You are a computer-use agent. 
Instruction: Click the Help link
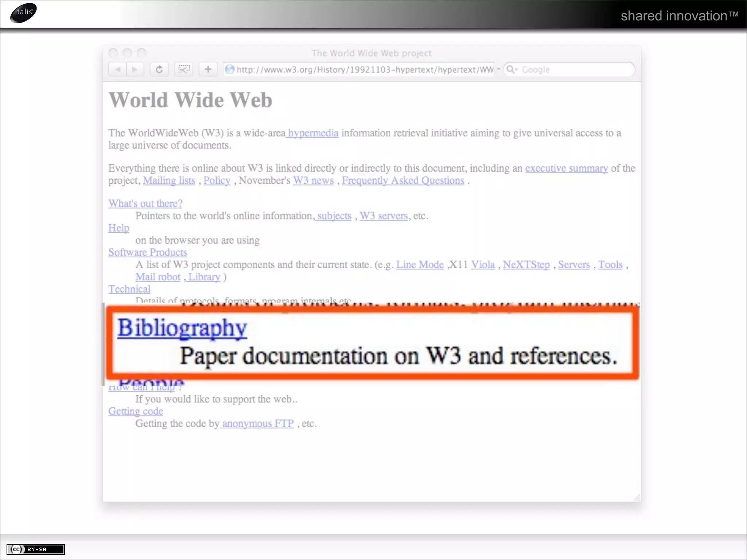point(119,228)
